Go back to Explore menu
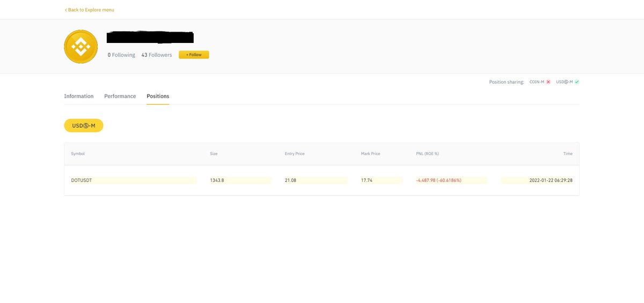 [x=89, y=10]
